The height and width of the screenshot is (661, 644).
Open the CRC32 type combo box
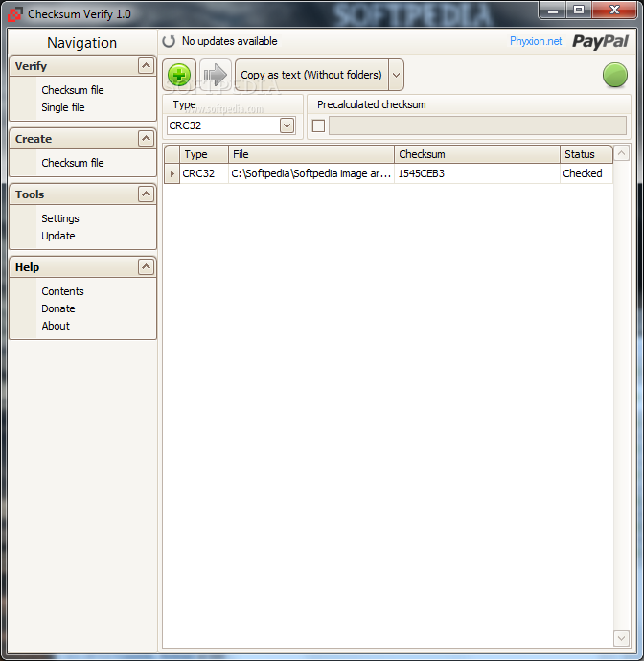231,125
